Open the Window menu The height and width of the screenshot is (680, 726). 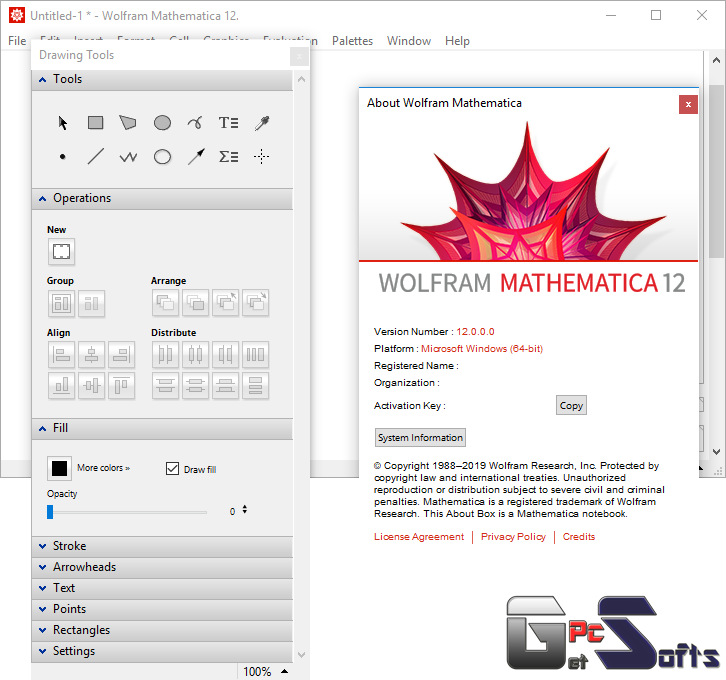pos(409,41)
